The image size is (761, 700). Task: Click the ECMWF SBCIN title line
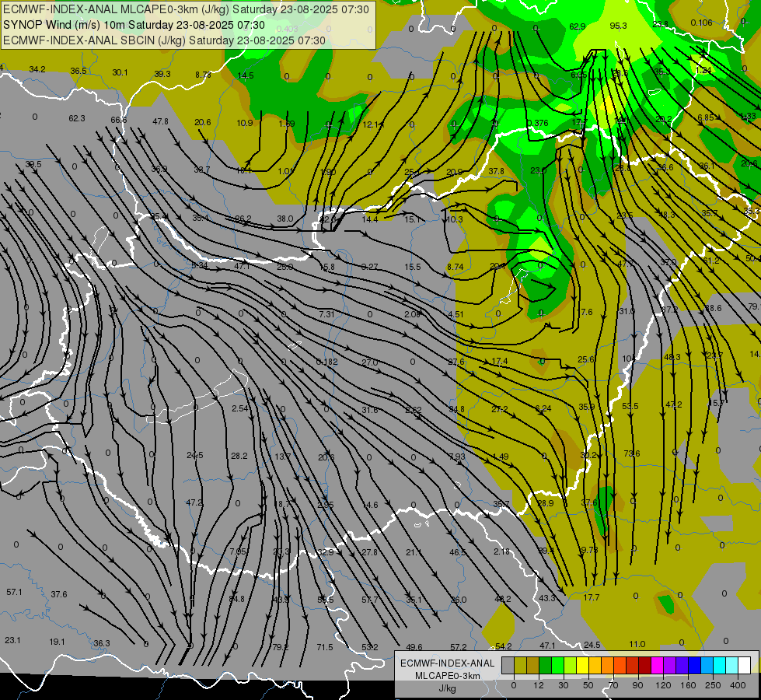click(x=164, y=40)
